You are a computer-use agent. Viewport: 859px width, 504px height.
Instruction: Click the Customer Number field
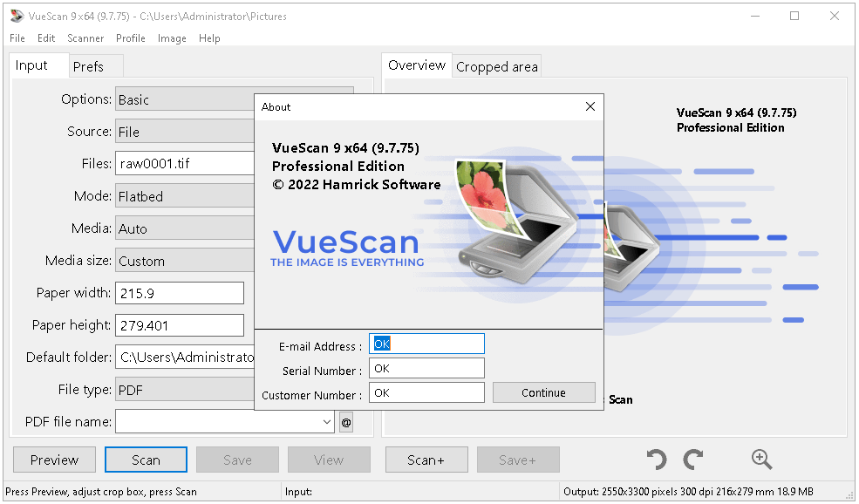[426, 392]
